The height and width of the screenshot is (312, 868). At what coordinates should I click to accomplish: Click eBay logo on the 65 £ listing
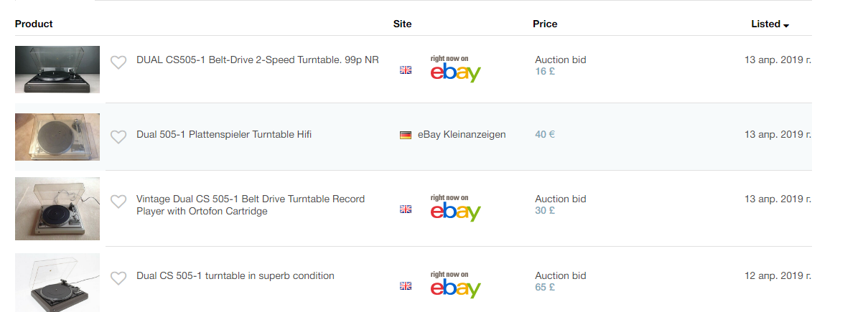coord(455,285)
